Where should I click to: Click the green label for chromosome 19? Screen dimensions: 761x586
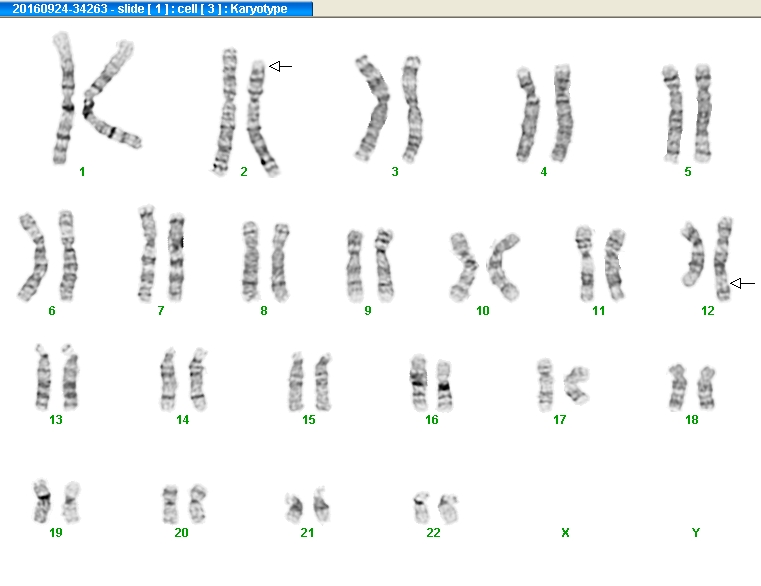[56, 533]
